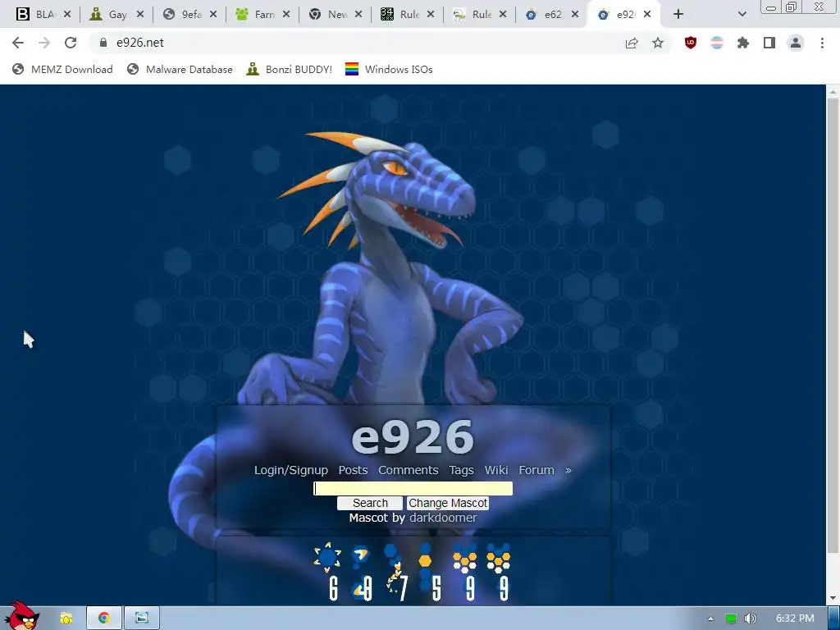Screen dimensions: 840x630
Task: Open Malware Database bookmark
Action: (180, 69)
